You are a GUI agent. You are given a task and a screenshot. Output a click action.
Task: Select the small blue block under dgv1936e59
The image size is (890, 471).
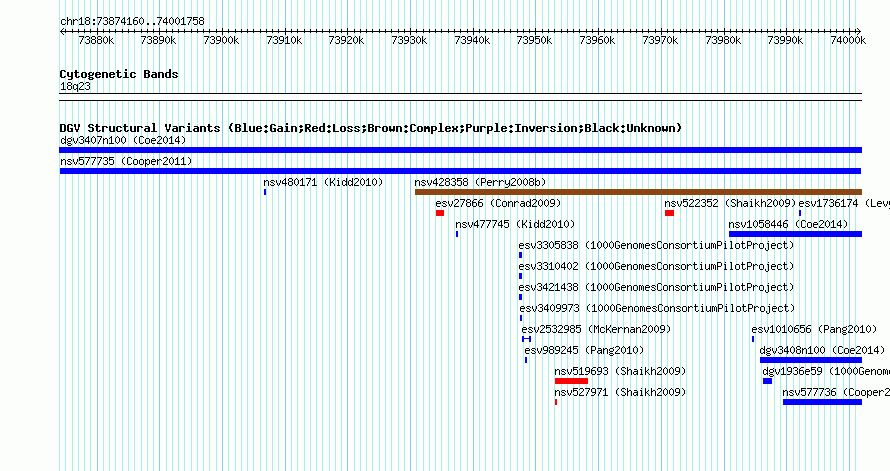tap(767, 381)
